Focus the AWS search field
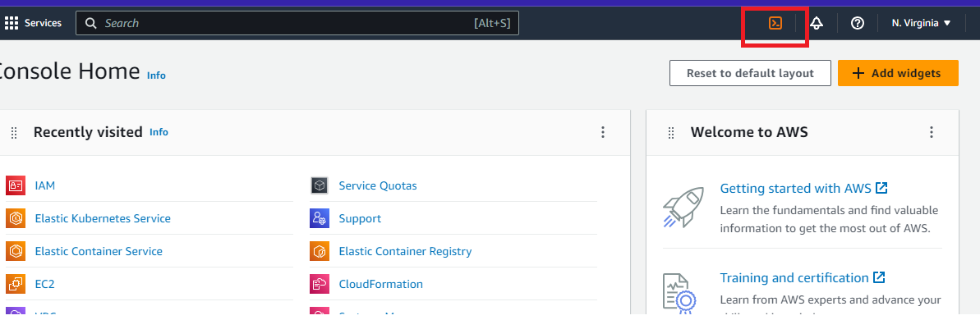 tap(297, 23)
